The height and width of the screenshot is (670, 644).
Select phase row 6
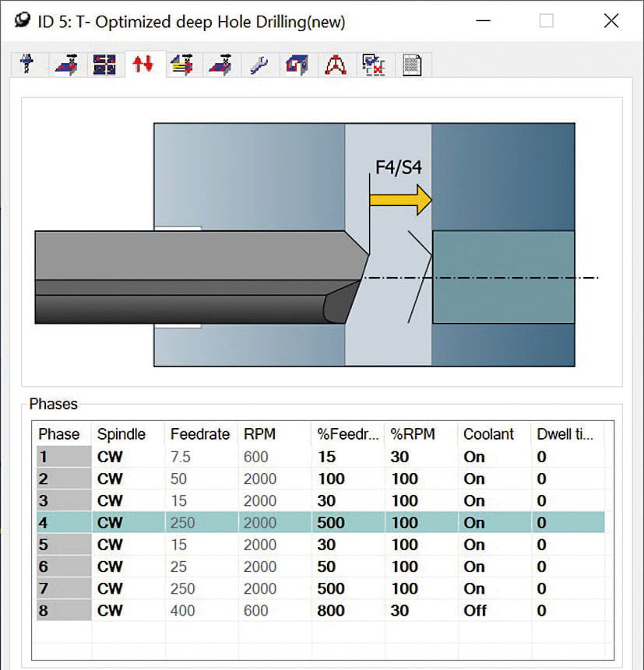[x=320, y=567]
